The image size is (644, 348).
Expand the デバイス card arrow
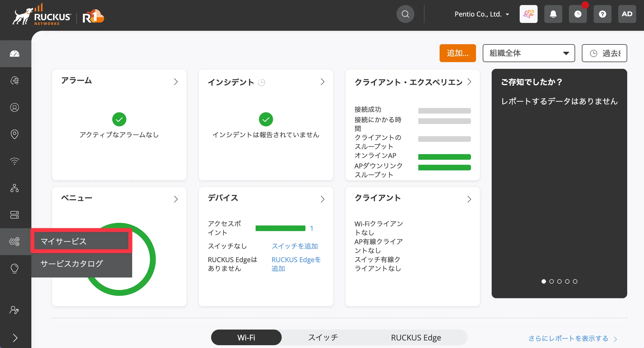(323, 199)
